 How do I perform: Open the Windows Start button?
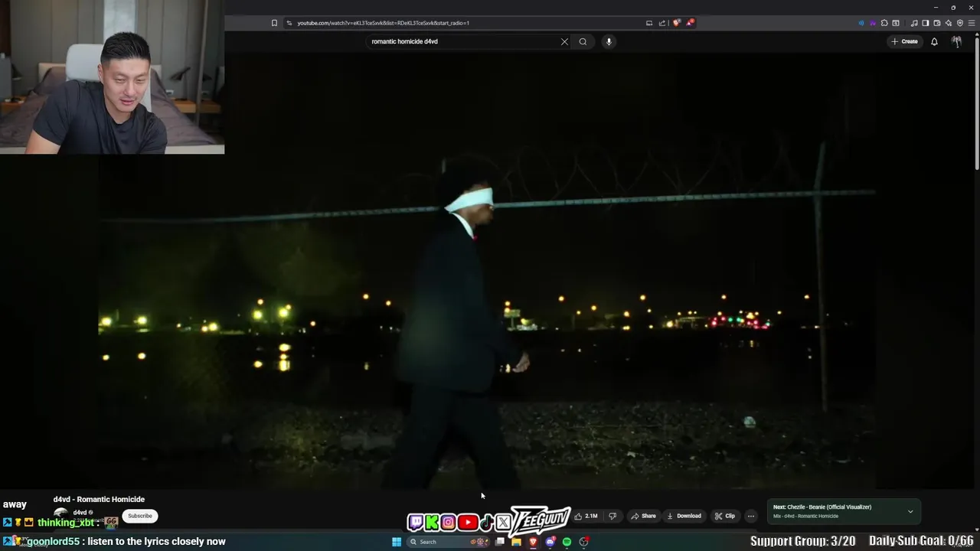[397, 542]
